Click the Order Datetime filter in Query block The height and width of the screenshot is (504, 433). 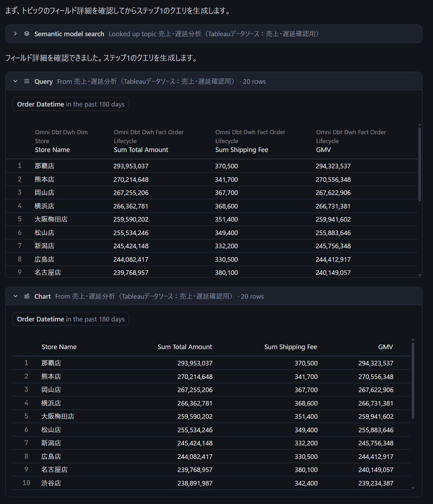click(x=71, y=104)
